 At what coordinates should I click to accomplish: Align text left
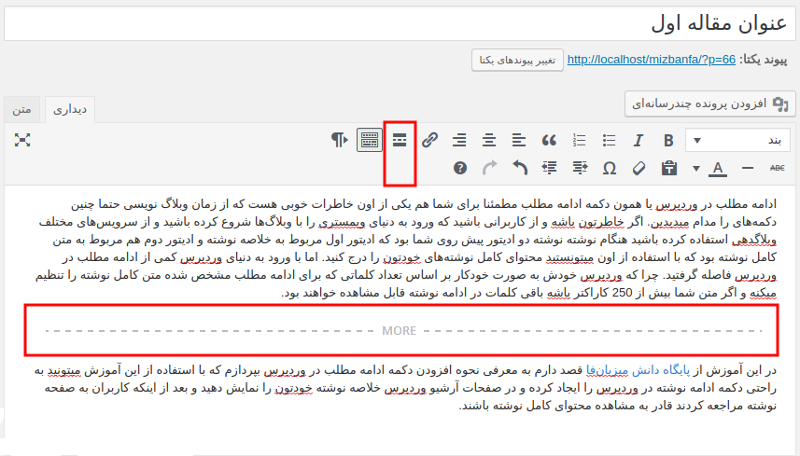[519, 140]
